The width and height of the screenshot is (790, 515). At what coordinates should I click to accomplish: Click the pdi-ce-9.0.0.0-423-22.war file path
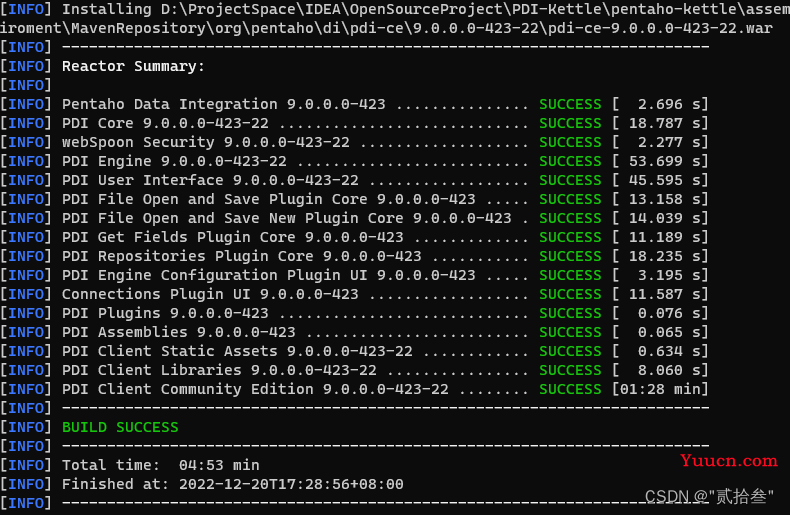(660, 28)
